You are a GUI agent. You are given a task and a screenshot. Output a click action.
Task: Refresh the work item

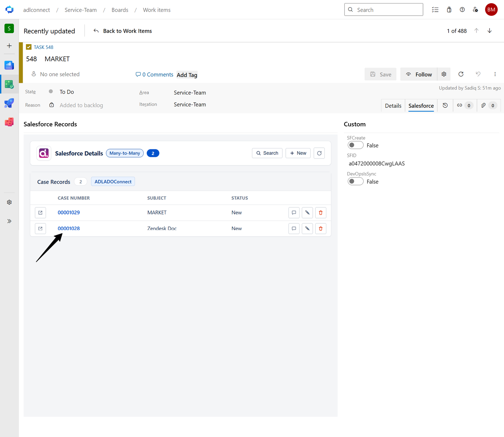pyautogui.click(x=461, y=74)
